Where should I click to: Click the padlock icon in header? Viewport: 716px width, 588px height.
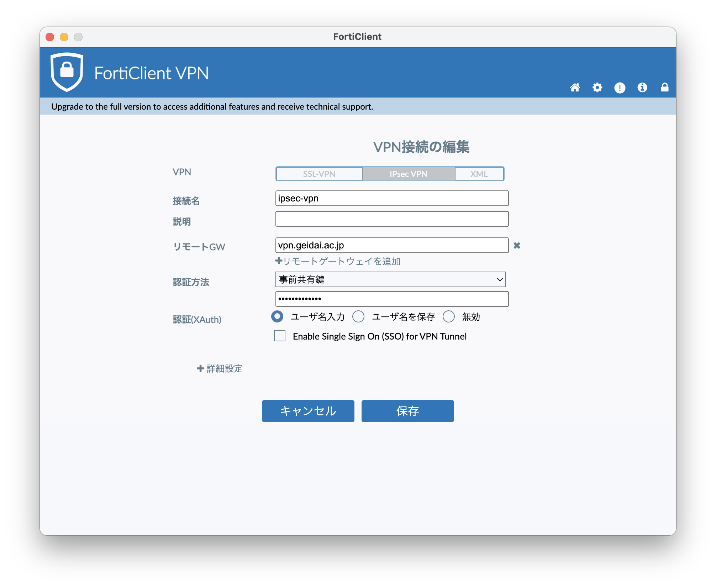click(664, 88)
